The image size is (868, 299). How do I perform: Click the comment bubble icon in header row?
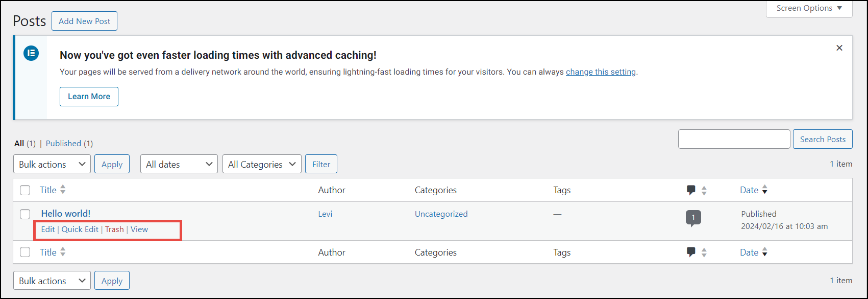pos(691,190)
